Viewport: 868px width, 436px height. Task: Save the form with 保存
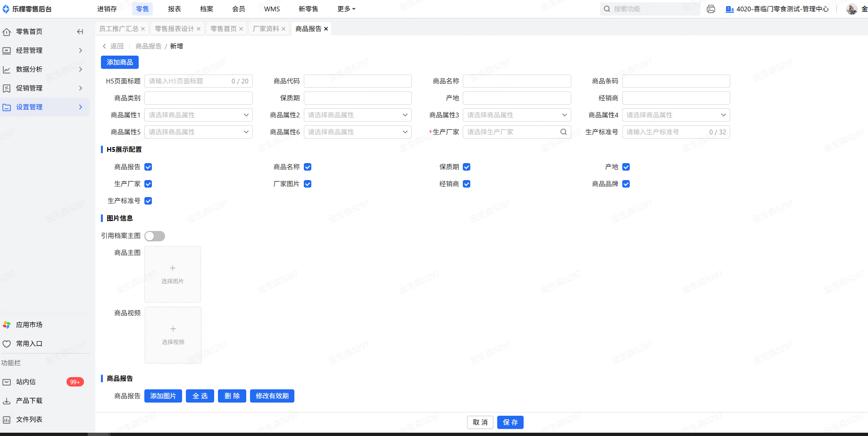click(510, 422)
